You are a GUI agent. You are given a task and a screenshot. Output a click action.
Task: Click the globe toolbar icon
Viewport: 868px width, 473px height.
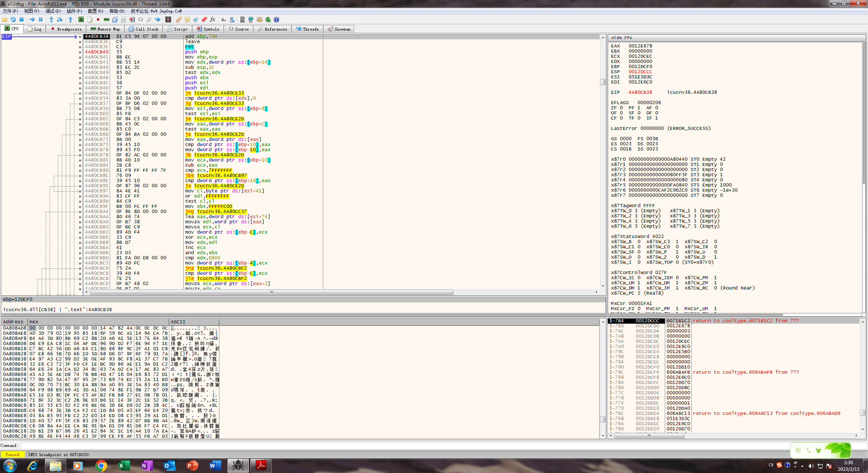click(x=251, y=19)
